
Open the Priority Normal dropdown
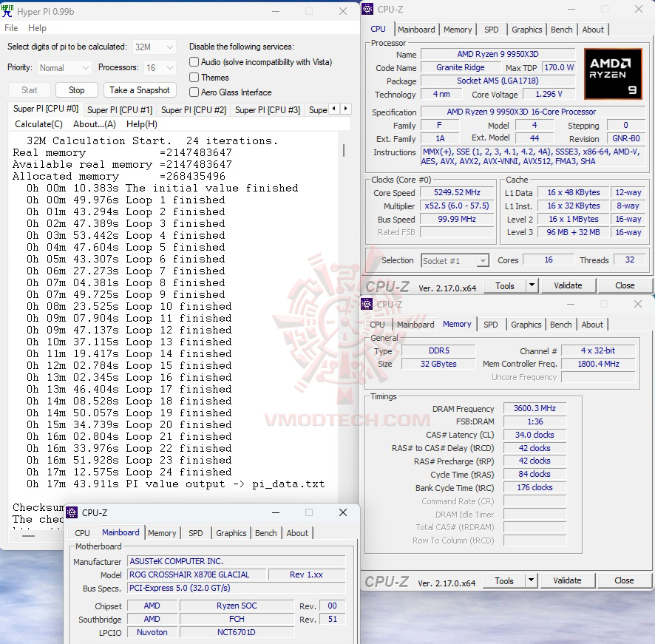tap(64, 68)
